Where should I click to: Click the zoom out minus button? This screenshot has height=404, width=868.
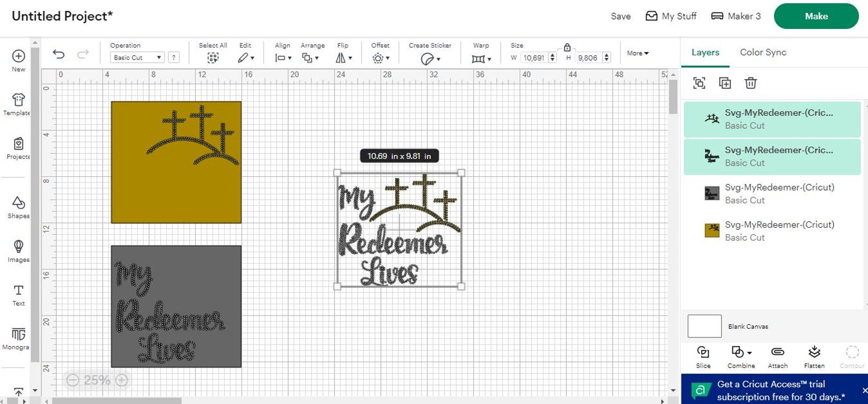73,380
